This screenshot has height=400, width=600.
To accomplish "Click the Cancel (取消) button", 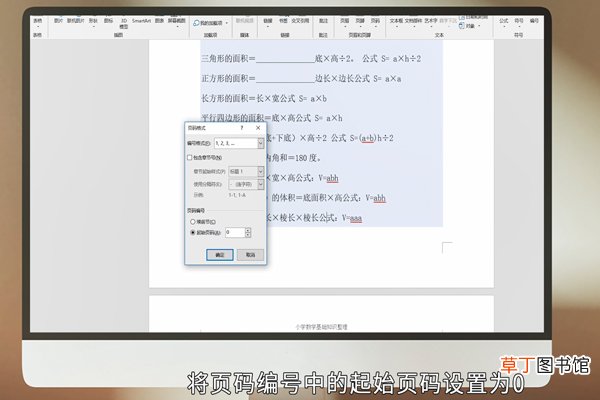I will 250,255.
